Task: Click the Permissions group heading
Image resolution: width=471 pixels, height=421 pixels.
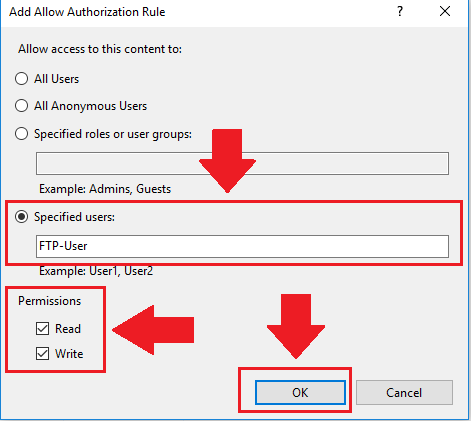Action: coord(50,301)
